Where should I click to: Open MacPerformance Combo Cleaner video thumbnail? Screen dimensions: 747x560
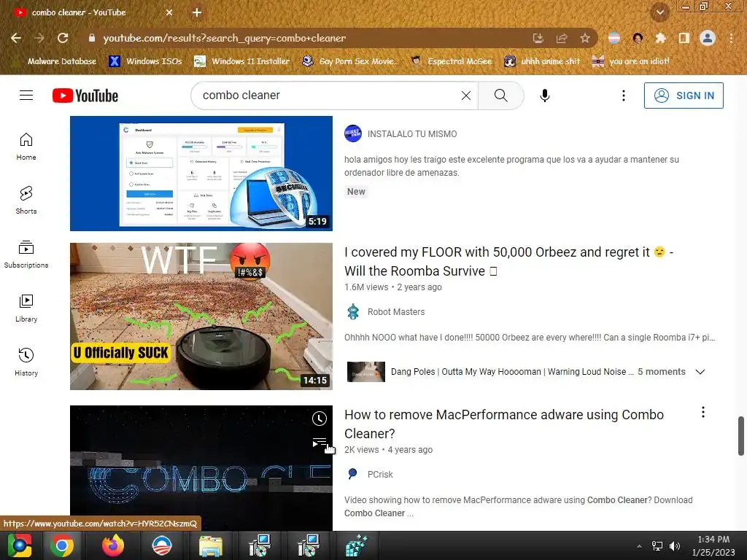click(201, 468)
